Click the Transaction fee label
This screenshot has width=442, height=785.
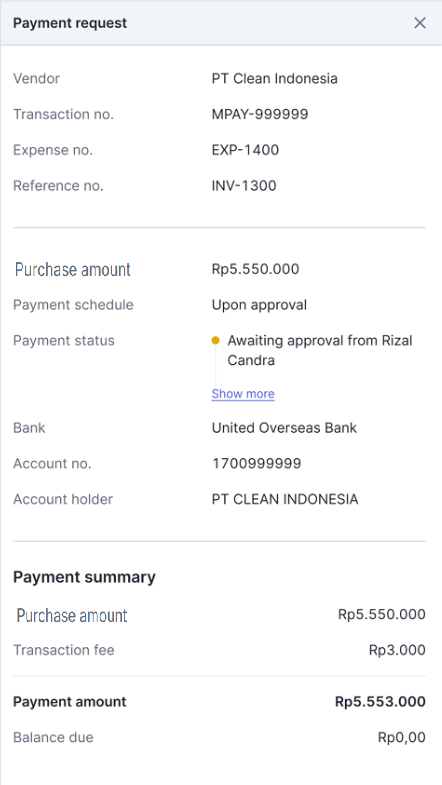[64, 650]
